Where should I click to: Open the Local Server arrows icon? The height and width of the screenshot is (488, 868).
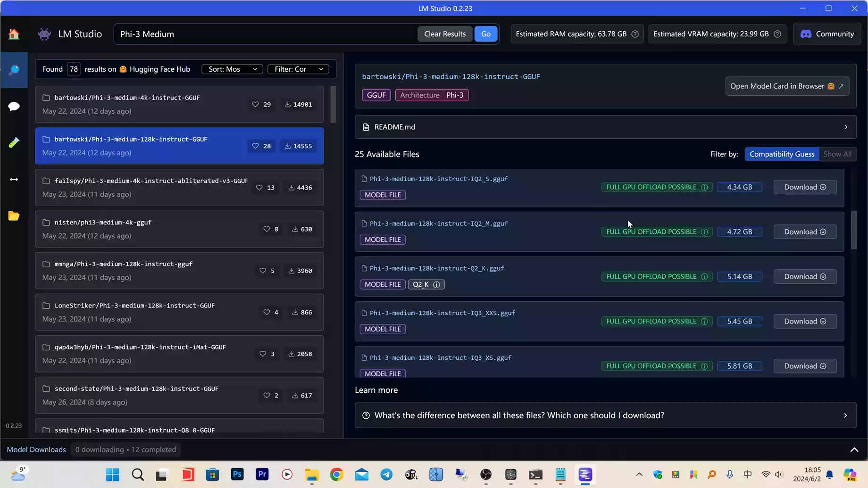(x=14, y=180)
